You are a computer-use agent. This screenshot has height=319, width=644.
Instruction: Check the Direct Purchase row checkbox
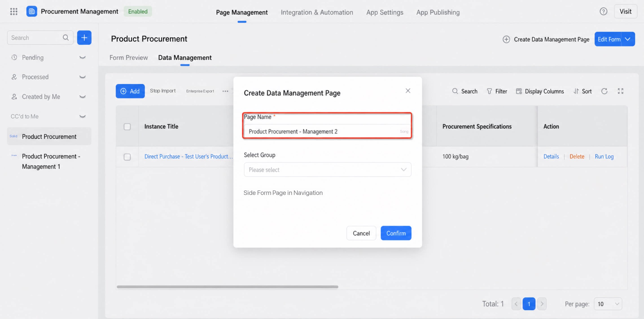tap(127, 157)
